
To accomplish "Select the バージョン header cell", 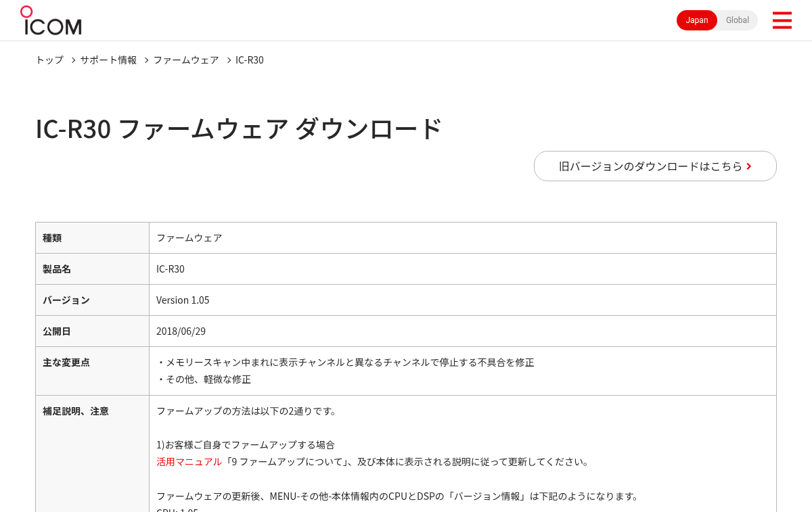I will click(92, 300).
